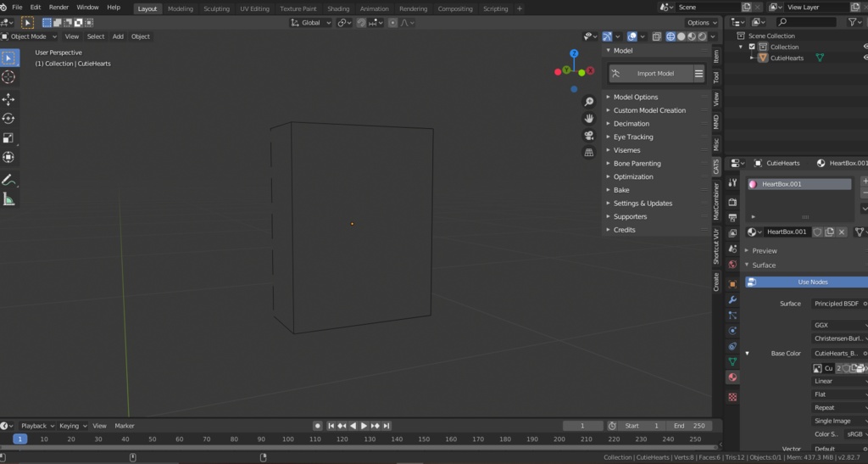Image resolution: width=868 pixels, height=464 pixels.
Task: Open the Object properties orange square tab
Action: 732,284
